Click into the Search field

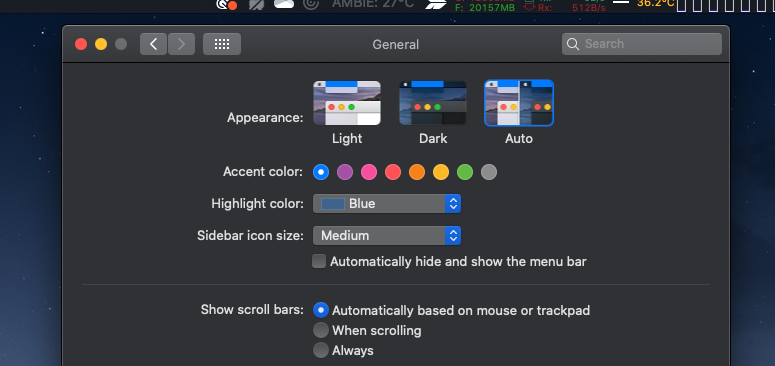(642, 44)
